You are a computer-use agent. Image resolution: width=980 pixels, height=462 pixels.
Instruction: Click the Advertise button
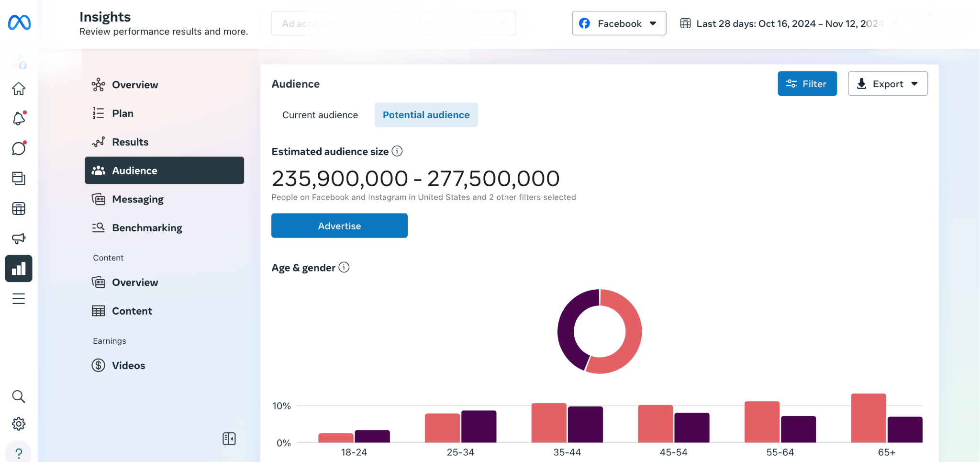tap(339, 225)
